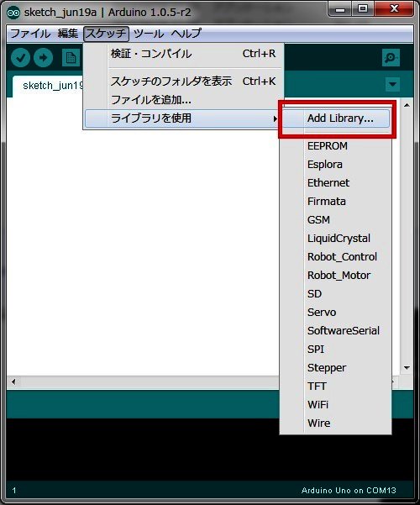Click the vertical scrollbar up arrow

click(x=407, y=105)
